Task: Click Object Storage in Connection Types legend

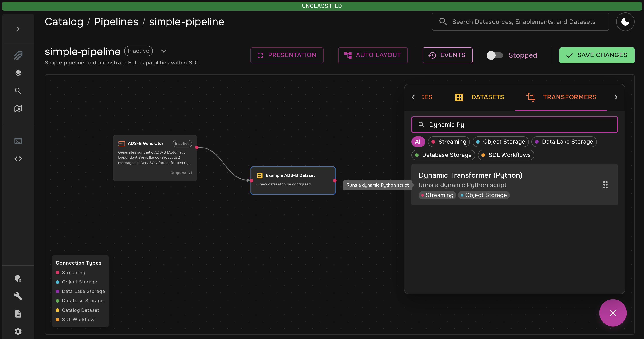Action: coord(76,282)
